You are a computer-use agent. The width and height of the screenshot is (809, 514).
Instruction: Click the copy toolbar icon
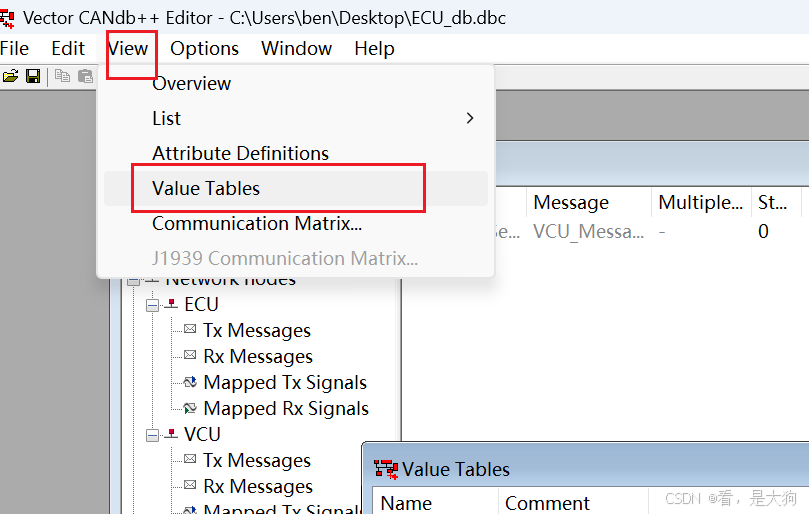[62, 76]
